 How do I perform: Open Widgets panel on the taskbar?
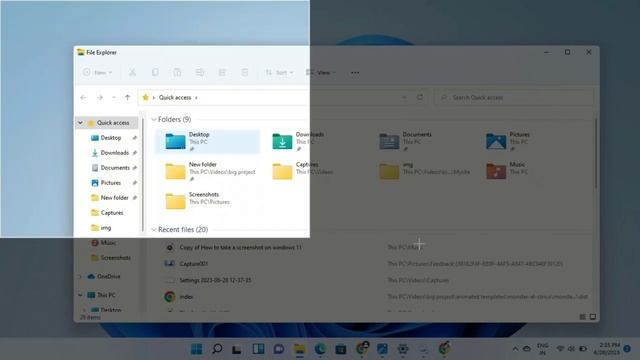coord(258,349)
